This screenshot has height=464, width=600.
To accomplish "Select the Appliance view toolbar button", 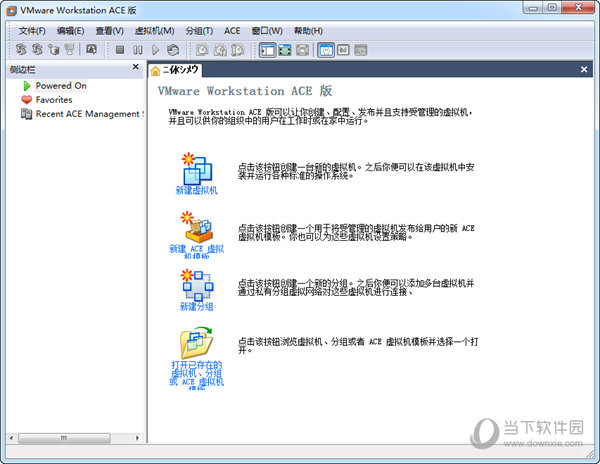I will coord(343,50).
